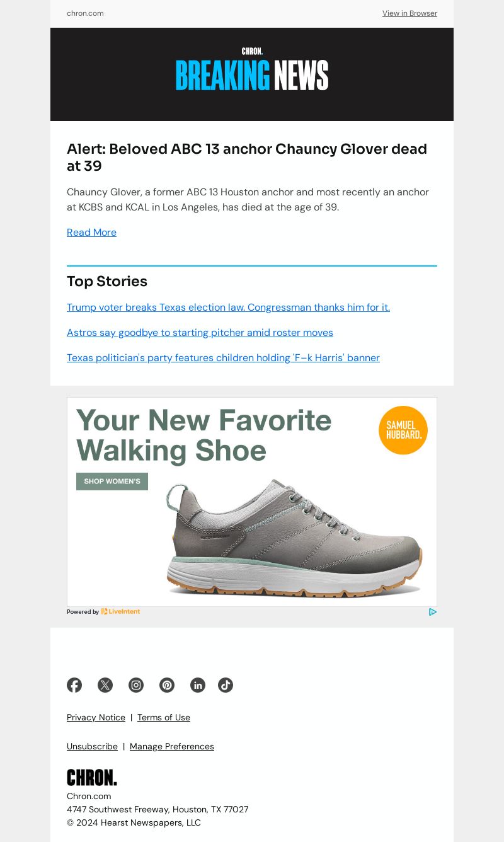Open the X (Twitter) social icon
This screenshot has height=842, width=504.
pyautogui.click(x=105, y=685)
